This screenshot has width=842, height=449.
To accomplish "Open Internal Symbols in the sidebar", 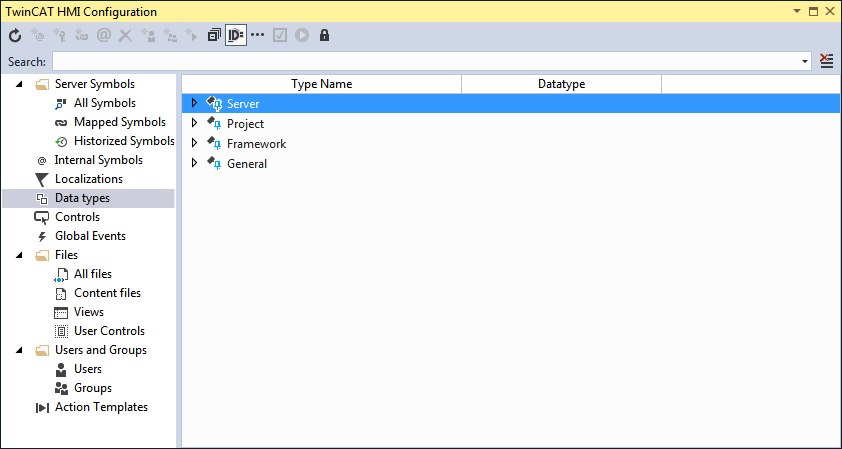I will [99, 160].
